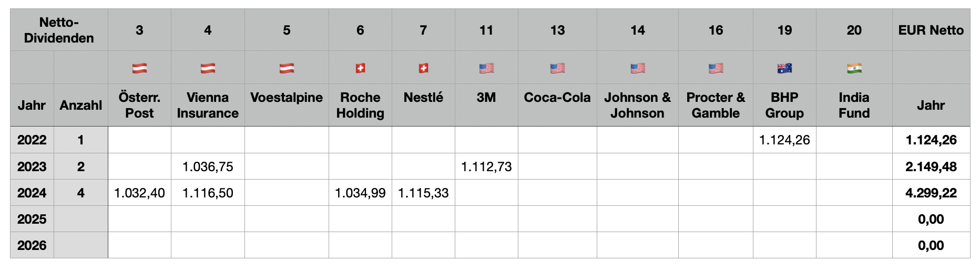Select the Swiss flag above Nestlé
980x272 pixels.
423,68
